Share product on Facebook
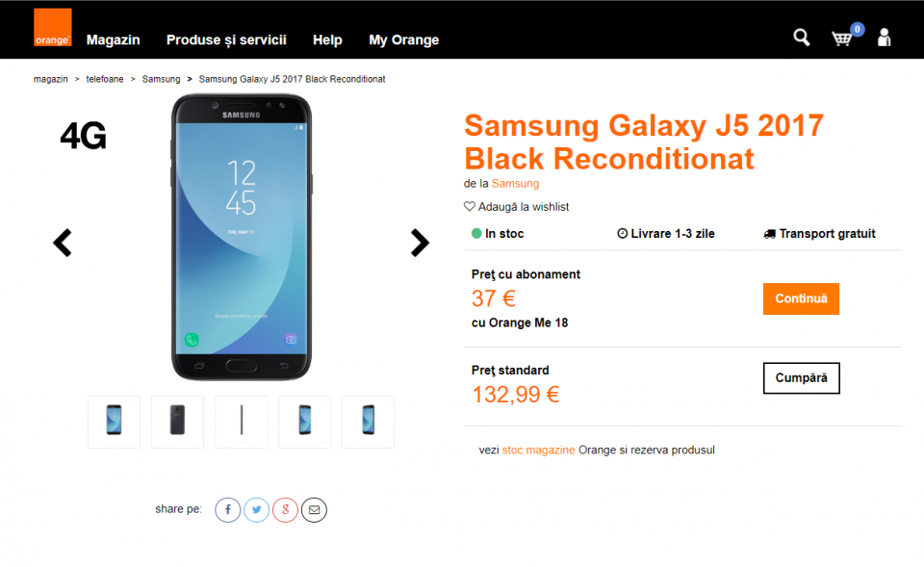Viewport: 924px width, 567px height. [227, 510]
